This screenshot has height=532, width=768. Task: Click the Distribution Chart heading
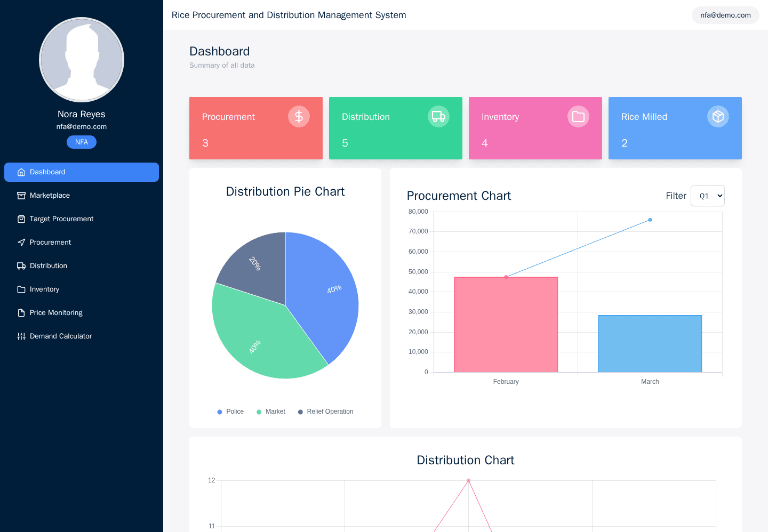466,460
